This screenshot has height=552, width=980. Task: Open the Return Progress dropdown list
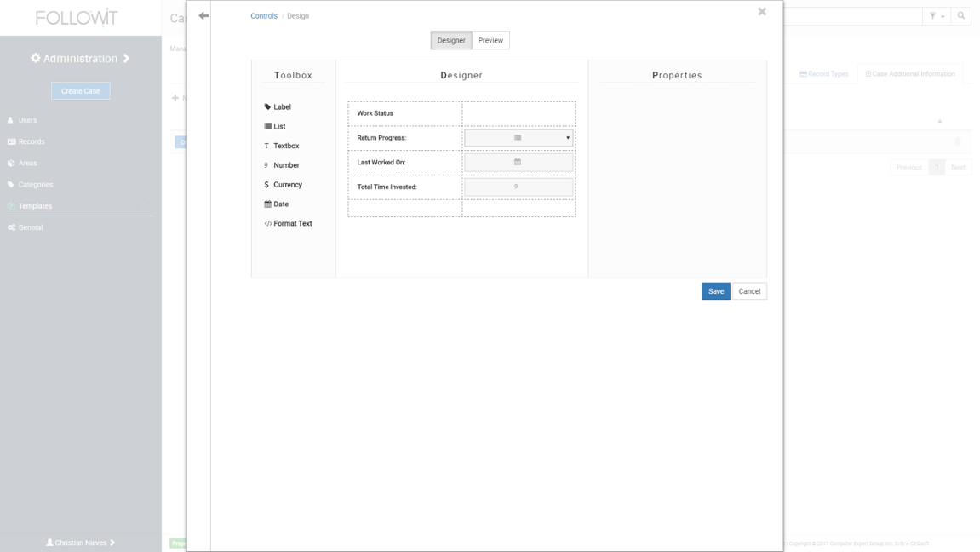pyautogui.click(x=519, y=137)
